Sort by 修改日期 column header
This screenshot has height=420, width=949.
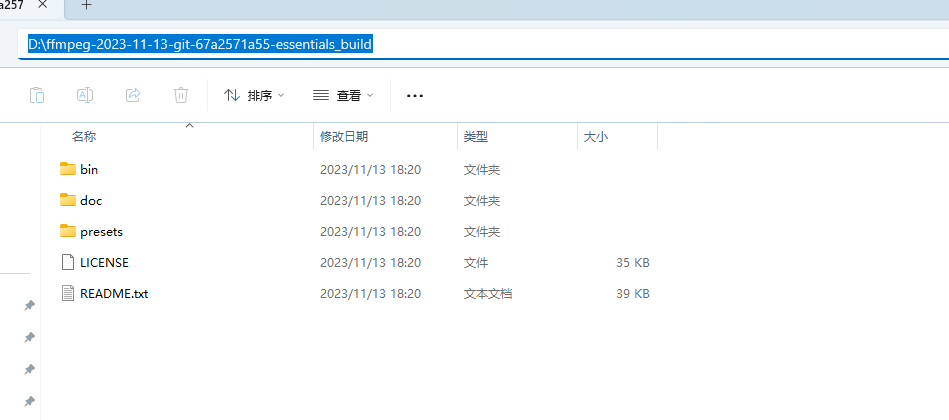[x=344, y=137]
